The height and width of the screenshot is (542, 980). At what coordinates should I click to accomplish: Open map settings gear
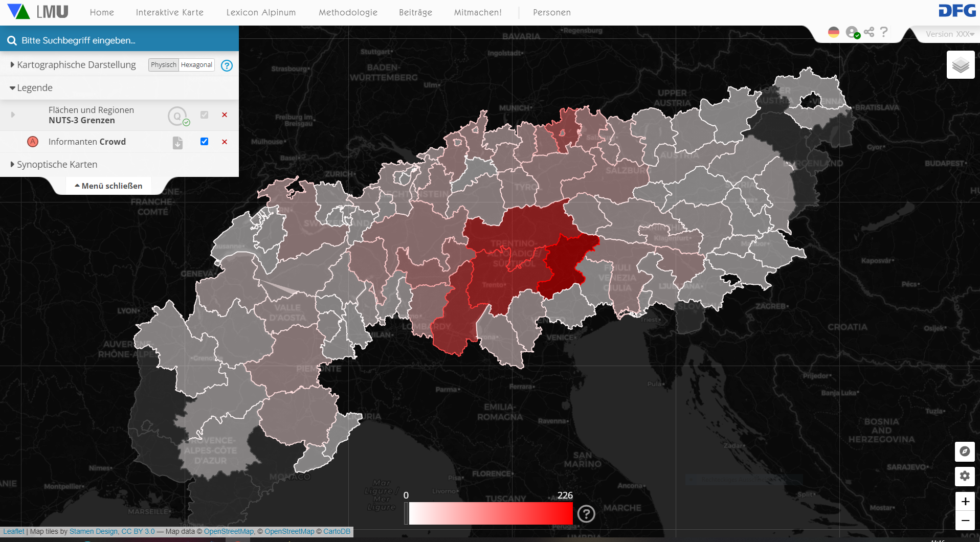coord(964,476)
